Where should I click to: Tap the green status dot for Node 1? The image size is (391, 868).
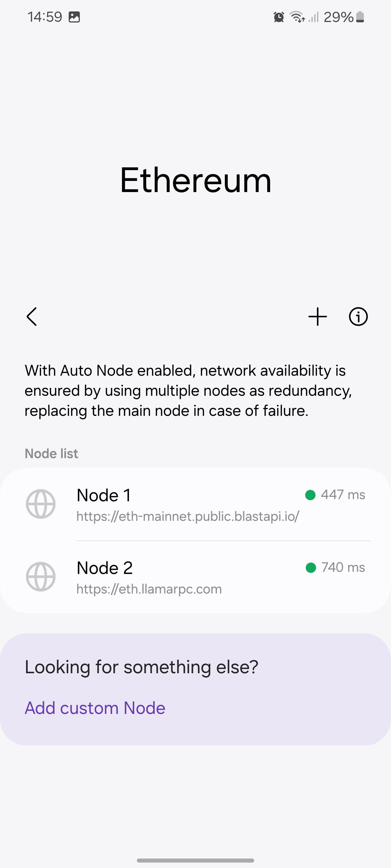[x=310, y=495]
